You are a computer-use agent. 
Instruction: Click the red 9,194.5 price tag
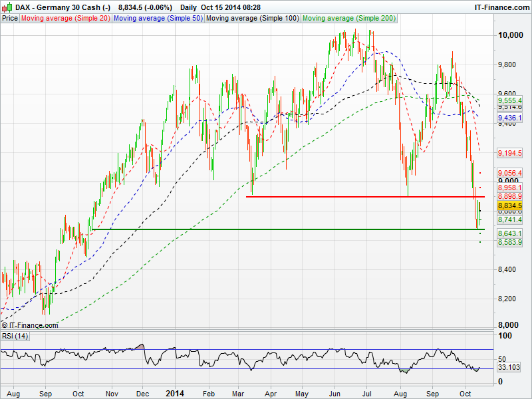(509, 153)
